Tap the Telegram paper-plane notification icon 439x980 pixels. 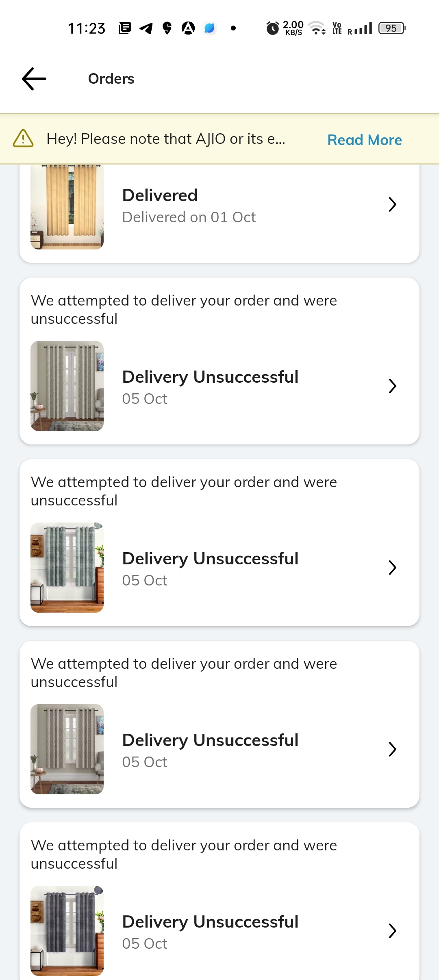(146, 28)
